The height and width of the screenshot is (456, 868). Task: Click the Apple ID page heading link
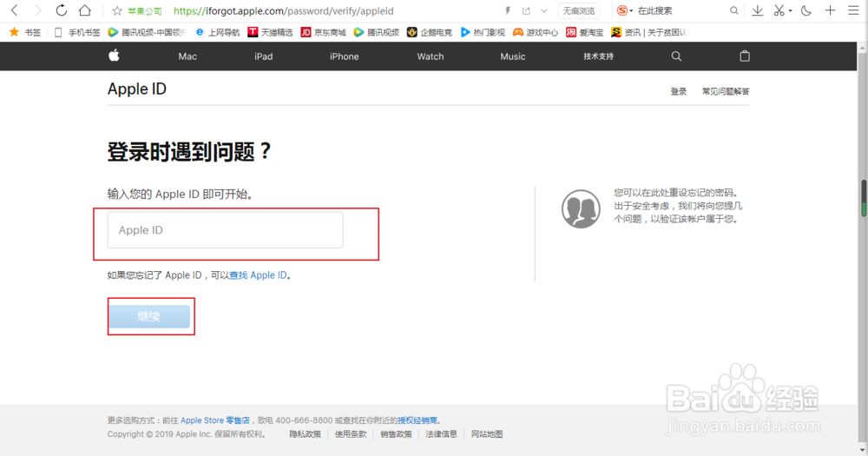coord(137,89)
